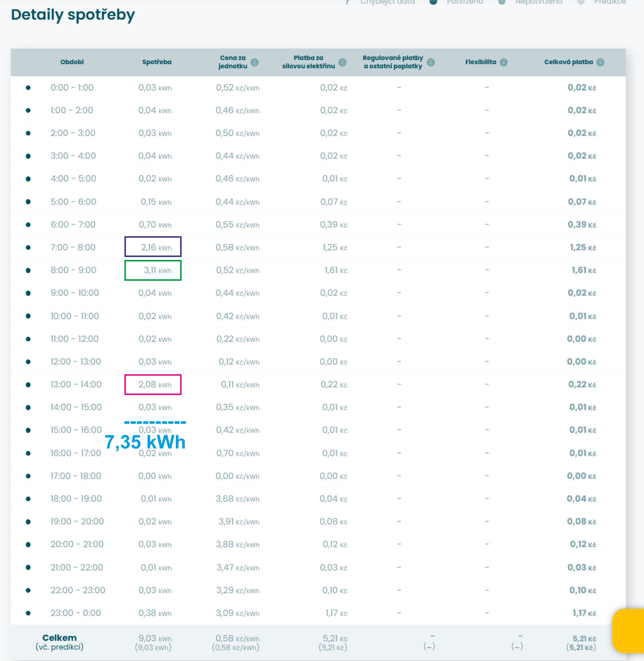Click info icon beside Platba za silovou elektřinu
Screen dimensions: 644x661
coord(342,62)
